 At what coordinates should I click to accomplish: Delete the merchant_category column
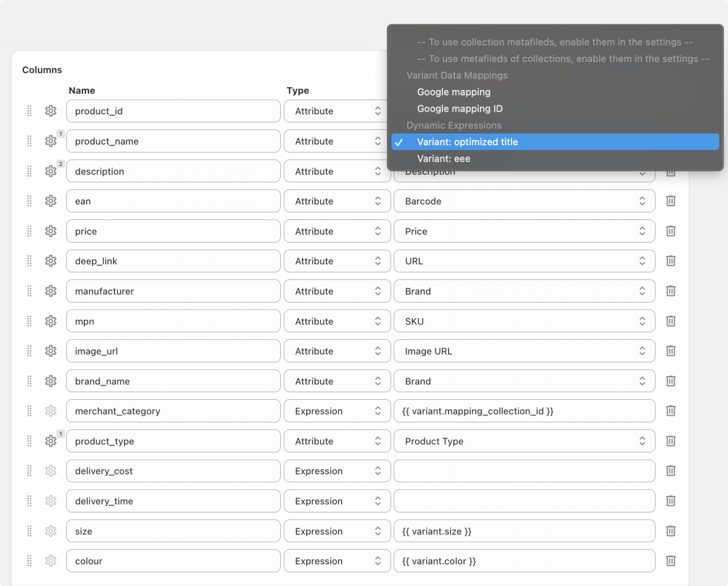[x=670, y=411]
